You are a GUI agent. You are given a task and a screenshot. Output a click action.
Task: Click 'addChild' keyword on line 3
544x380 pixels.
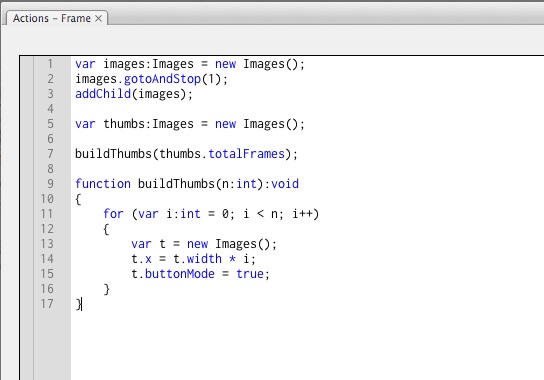[103, 94]
